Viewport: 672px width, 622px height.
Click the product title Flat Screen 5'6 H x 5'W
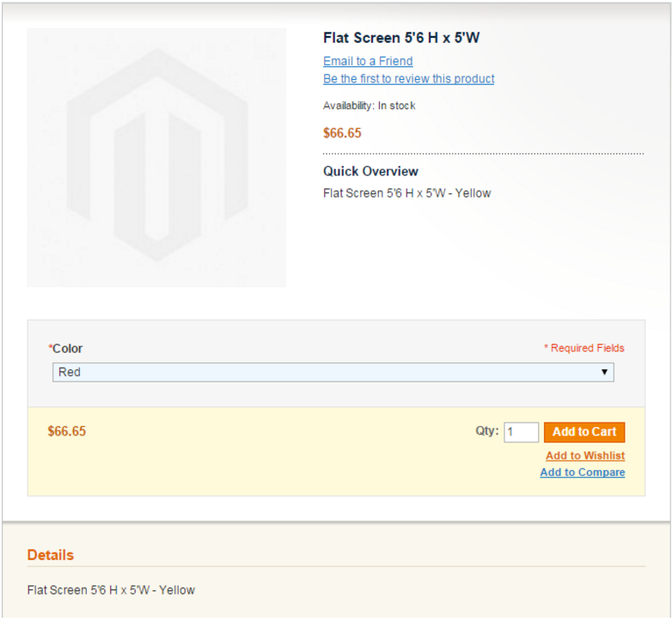[401, 38]
